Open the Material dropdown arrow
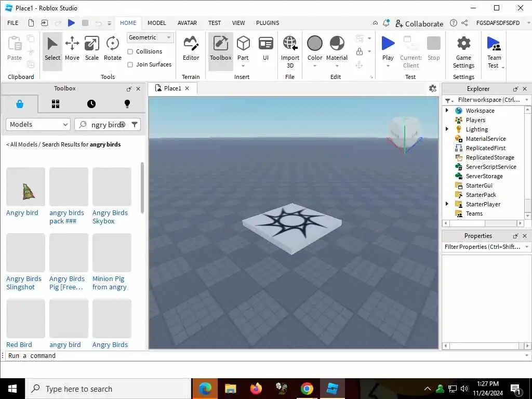The width and height of the screenshot is (532, 399). pyautogui.click(x=337, y=66)
